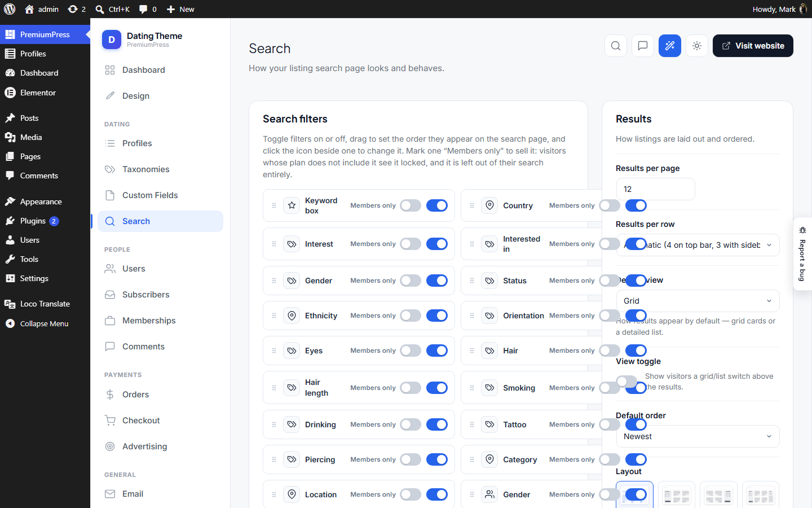Turn on Members only for Keyword box
This screenshot has height=508, width=812.
click(411, 205)
